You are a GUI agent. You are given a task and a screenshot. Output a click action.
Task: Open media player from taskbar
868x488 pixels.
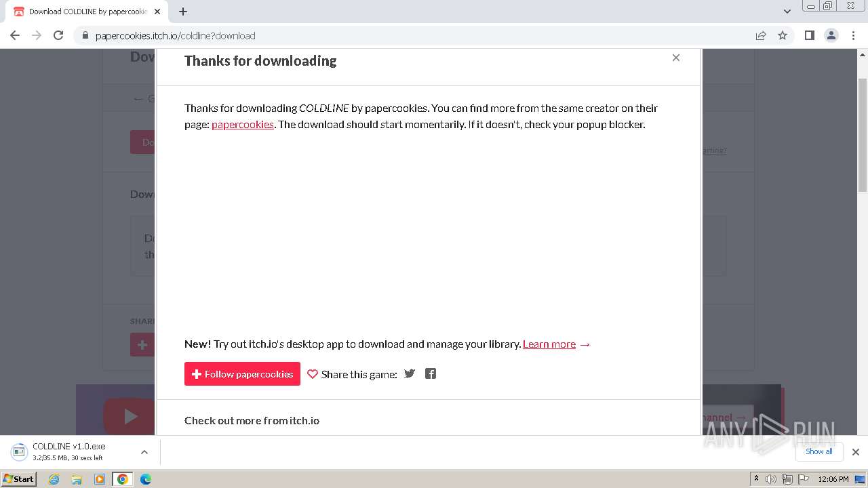tap(100, 479)
